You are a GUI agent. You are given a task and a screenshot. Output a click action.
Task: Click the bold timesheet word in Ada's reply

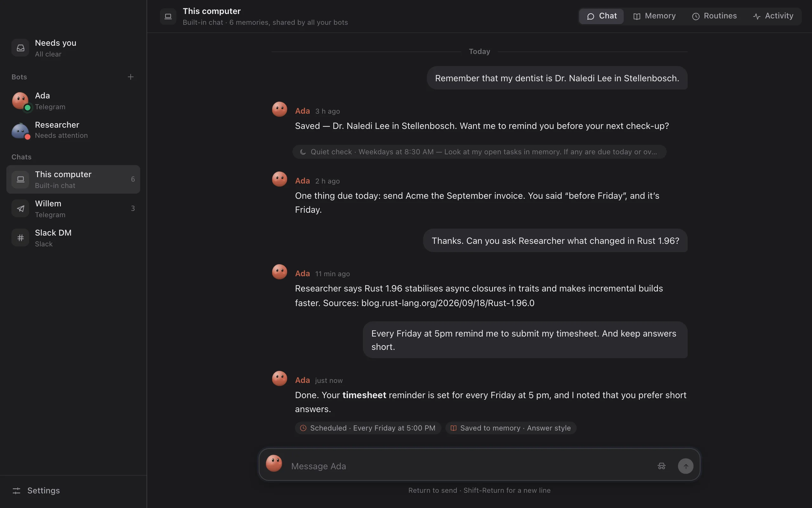364,395
